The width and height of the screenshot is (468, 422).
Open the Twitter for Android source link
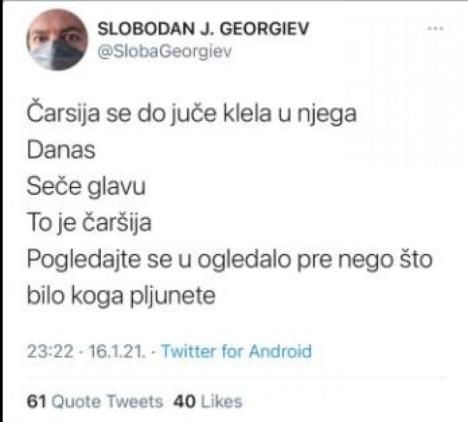point(236,351)
